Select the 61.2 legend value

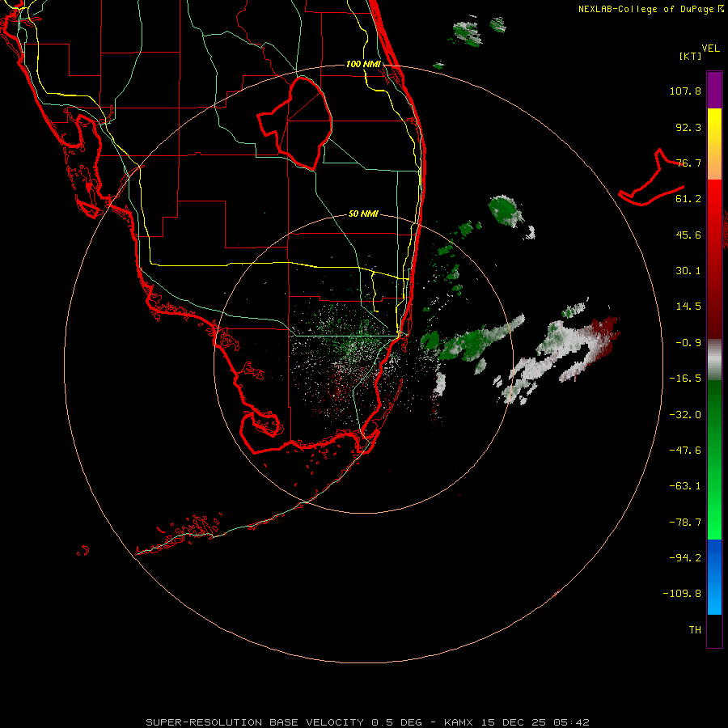(688, 199)
